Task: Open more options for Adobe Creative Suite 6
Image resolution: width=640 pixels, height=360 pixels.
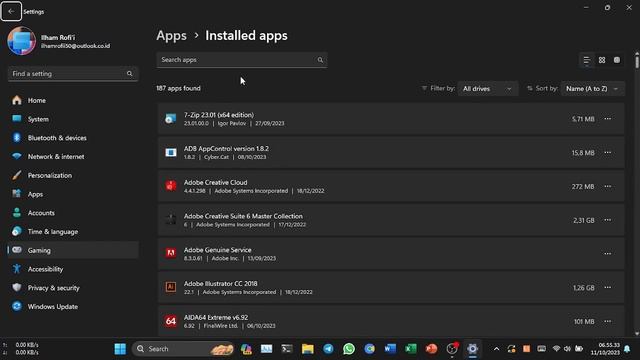Action: (608, 220)
